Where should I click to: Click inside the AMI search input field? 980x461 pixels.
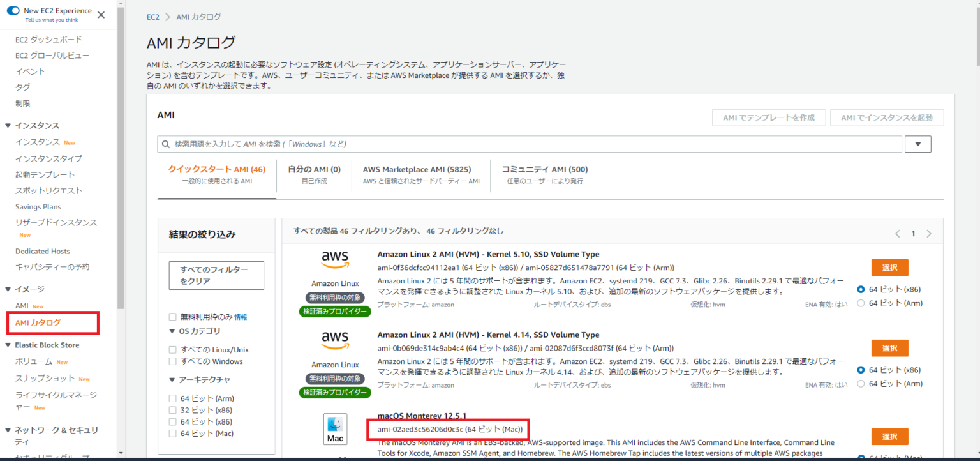coord(447,144)
